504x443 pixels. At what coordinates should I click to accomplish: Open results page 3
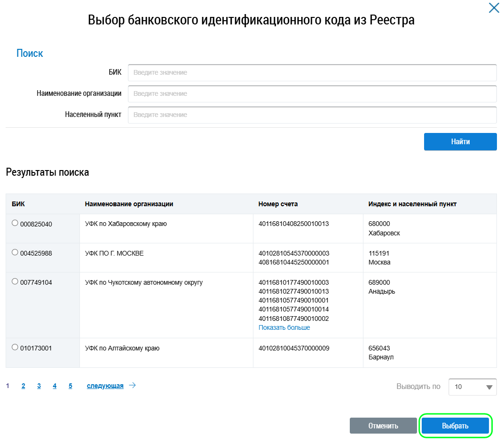pyautogui.click(x=39, y=386)
